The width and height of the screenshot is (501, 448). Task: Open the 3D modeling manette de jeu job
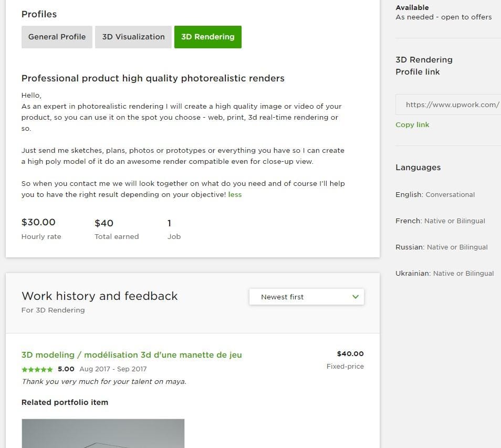(131, 355)
